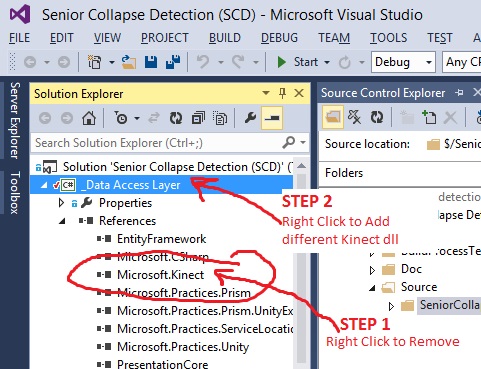This screenshot has width=481, height=369.
Task: Collapse the References node arrow
Action: (x=62, y=221)
